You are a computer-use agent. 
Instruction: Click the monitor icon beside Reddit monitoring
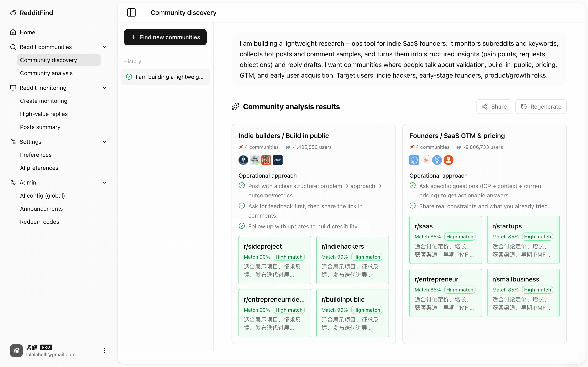[x=13, y=88]
